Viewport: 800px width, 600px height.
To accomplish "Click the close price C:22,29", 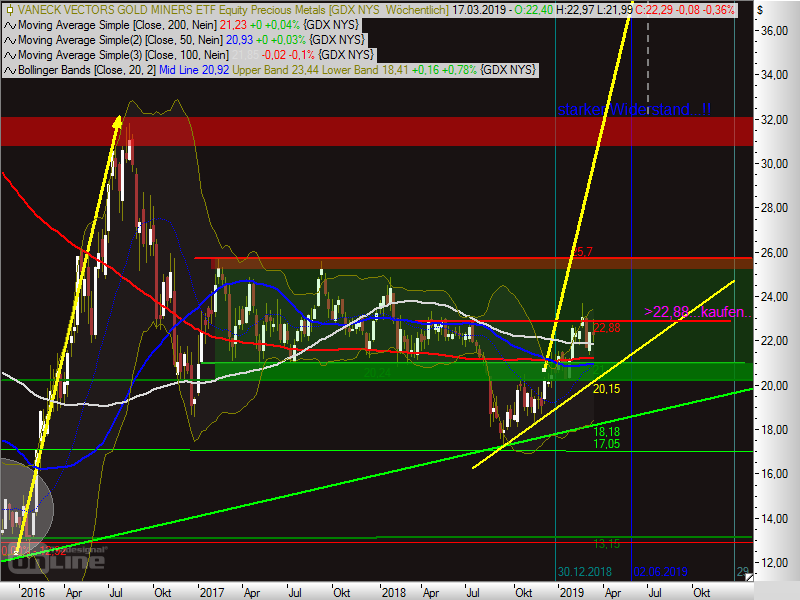I will pyautogui.click(x=653, y=10).
